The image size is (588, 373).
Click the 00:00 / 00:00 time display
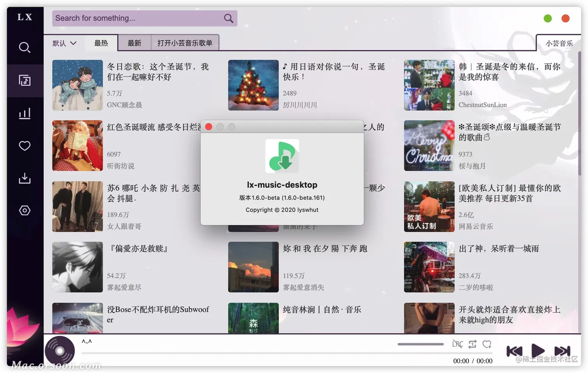[472, 361]
